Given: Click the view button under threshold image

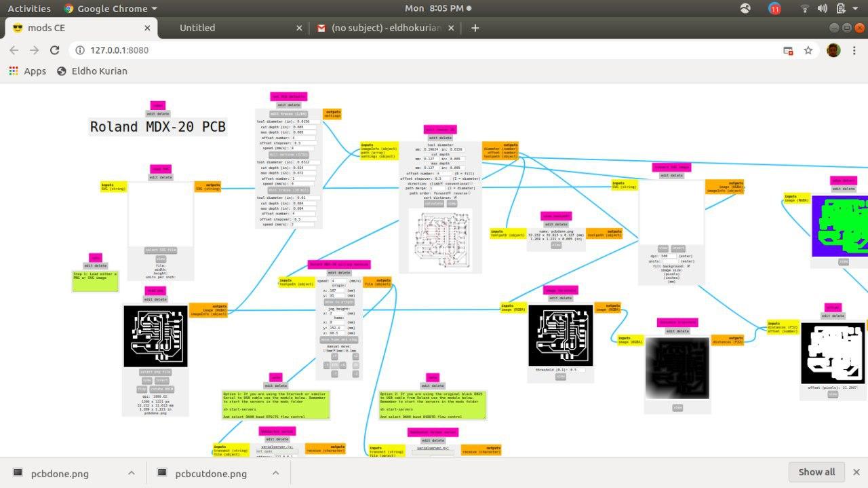Looking at the screenshot, I should coord(560,377).
